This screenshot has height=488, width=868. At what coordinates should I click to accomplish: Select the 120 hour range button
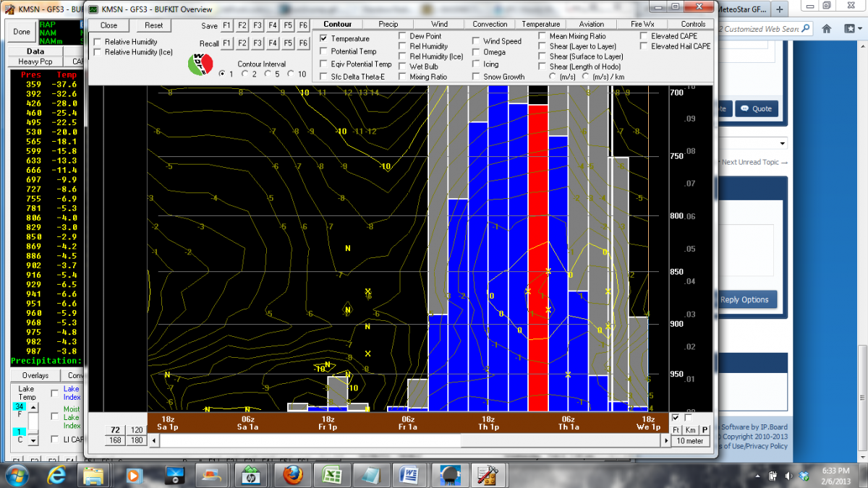click(x=137, y=430)
